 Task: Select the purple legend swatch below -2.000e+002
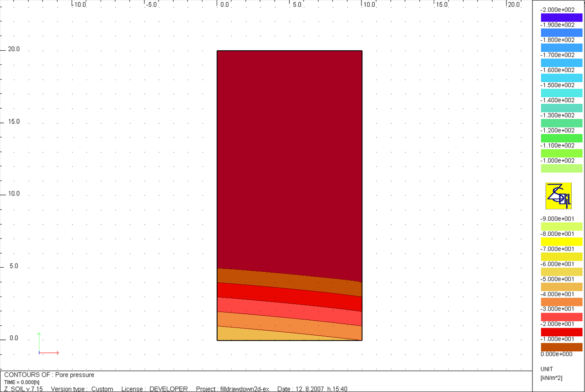(561, 17)
